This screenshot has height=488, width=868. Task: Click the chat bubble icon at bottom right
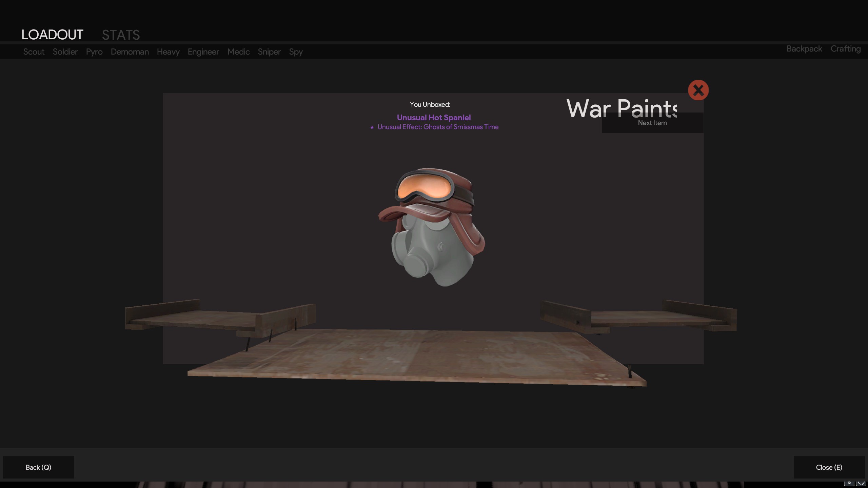[861, 483]
